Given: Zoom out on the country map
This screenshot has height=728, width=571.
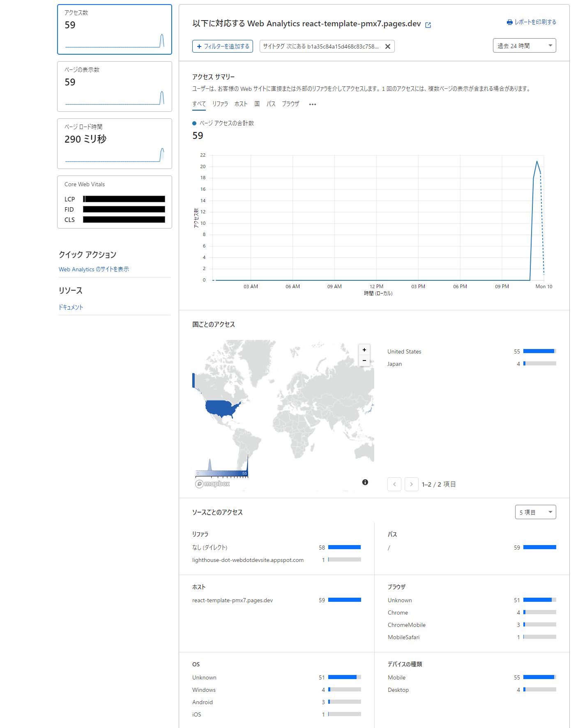Looking at the screenshot, I should (364, 361).
